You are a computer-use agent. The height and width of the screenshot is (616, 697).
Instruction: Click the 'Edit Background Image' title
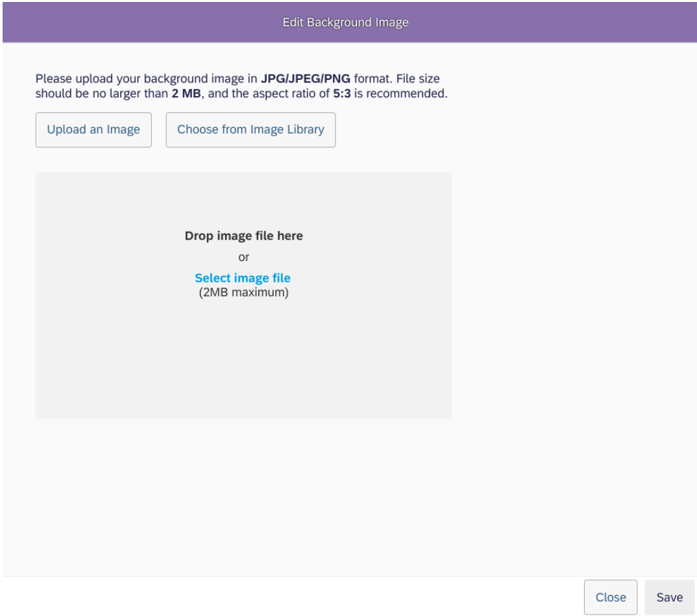pyautogui.click(x=345, y=23)
